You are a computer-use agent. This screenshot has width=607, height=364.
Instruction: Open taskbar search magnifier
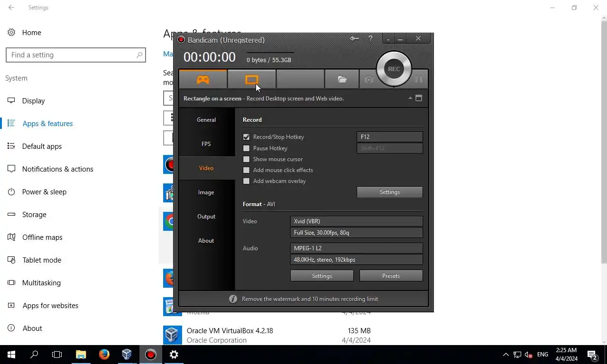(34, 355)
